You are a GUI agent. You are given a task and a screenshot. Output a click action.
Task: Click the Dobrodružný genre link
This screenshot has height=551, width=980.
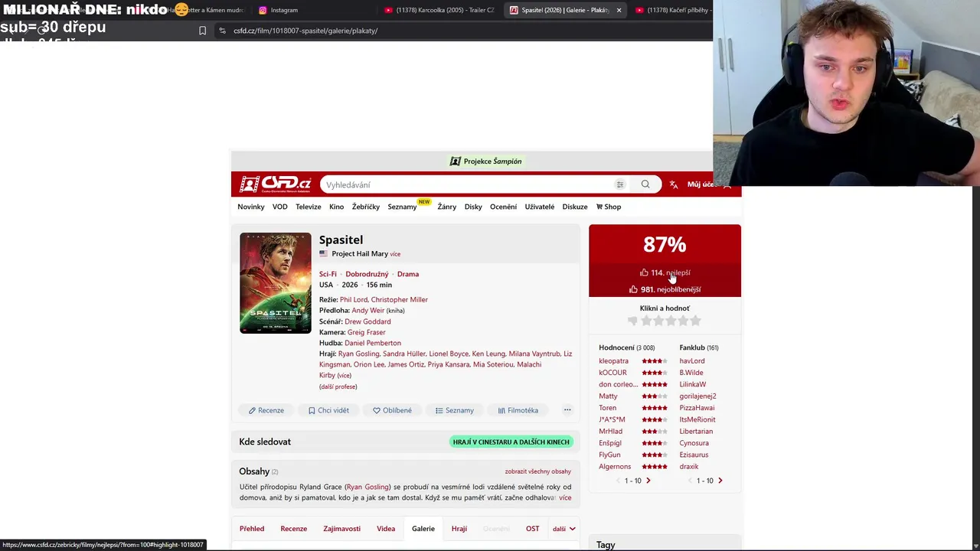pyautogui.click(x=367, y=274)
